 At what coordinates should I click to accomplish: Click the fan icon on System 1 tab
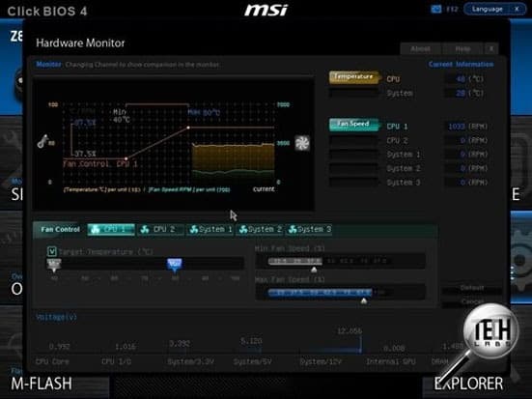coord(194,230)
